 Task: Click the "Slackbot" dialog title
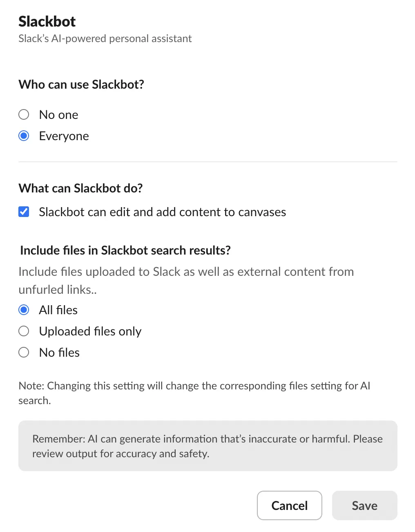tap(47, 21)
